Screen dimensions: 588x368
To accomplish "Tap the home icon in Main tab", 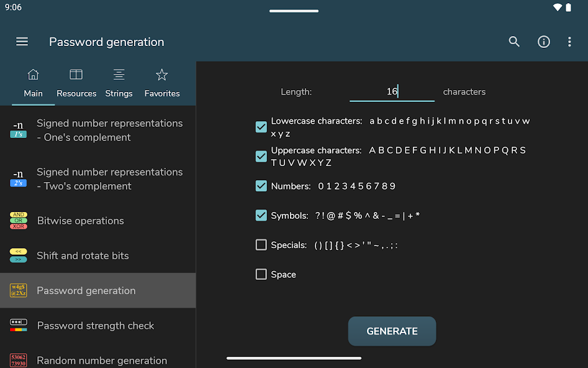I will (33, 75).
